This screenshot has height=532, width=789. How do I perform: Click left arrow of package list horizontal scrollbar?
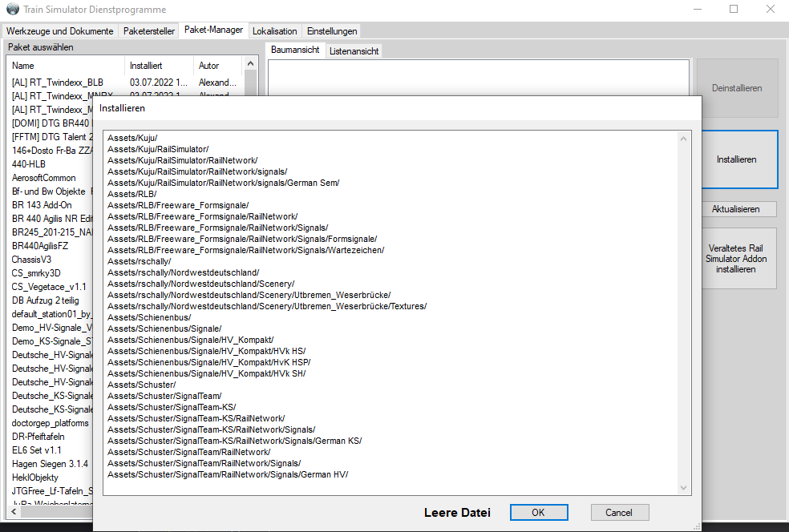coord(14,511)
